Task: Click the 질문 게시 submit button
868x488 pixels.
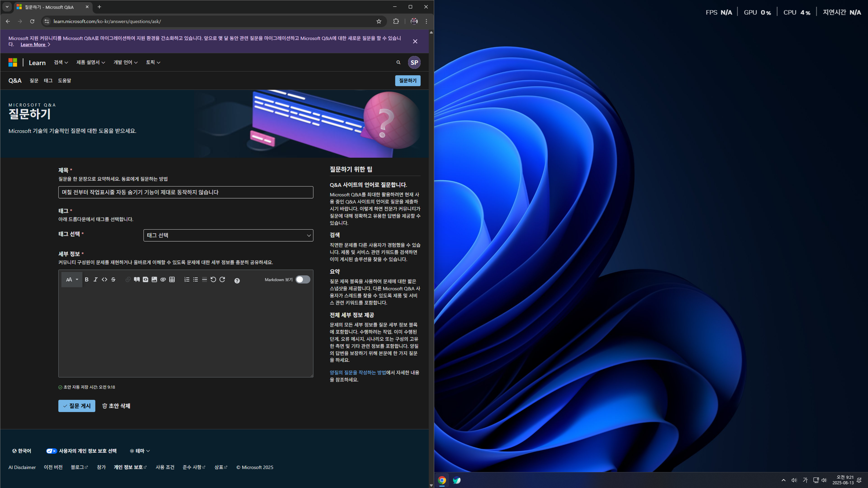Action: [77, 406]
